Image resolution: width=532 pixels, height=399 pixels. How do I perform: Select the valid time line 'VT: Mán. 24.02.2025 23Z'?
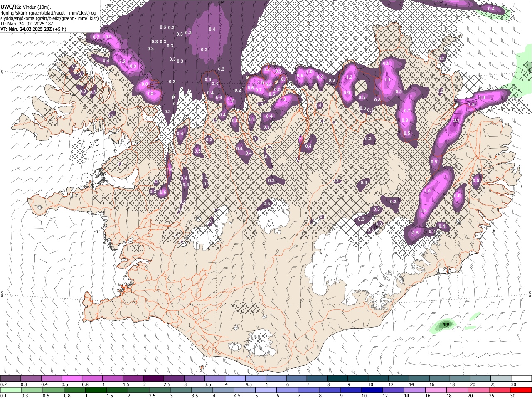coord(26,29)
